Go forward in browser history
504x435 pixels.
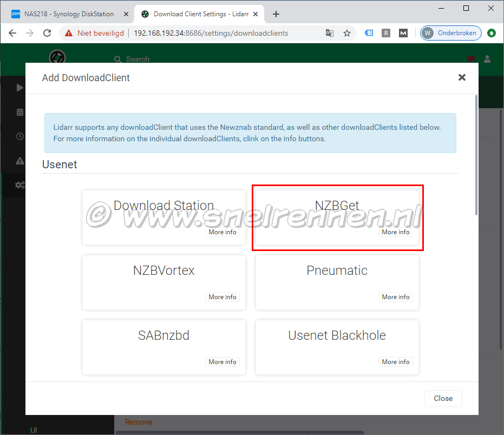pyautogui.click(x=30, y=33)
